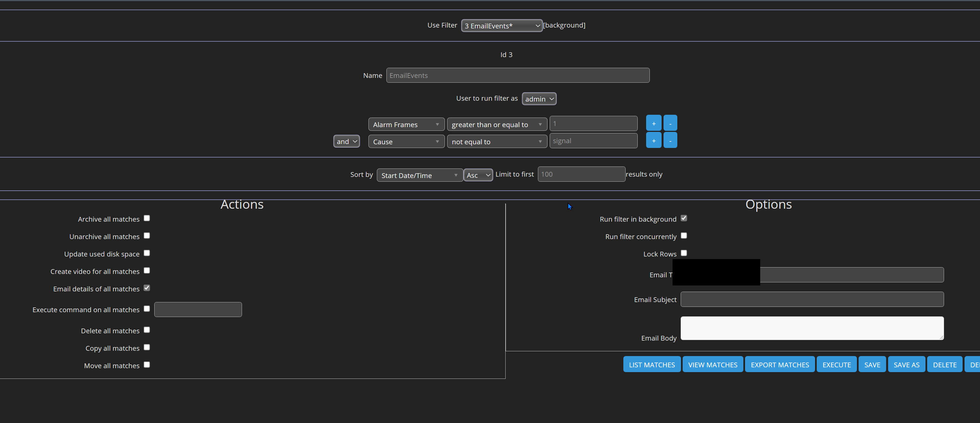Enable Execute command on all matches

[147, 309]
